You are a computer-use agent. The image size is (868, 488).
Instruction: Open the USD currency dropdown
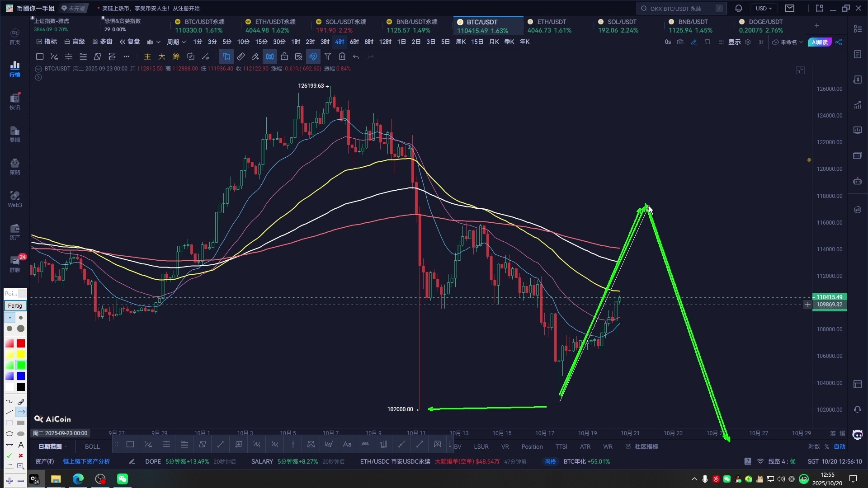pos(764,8)
